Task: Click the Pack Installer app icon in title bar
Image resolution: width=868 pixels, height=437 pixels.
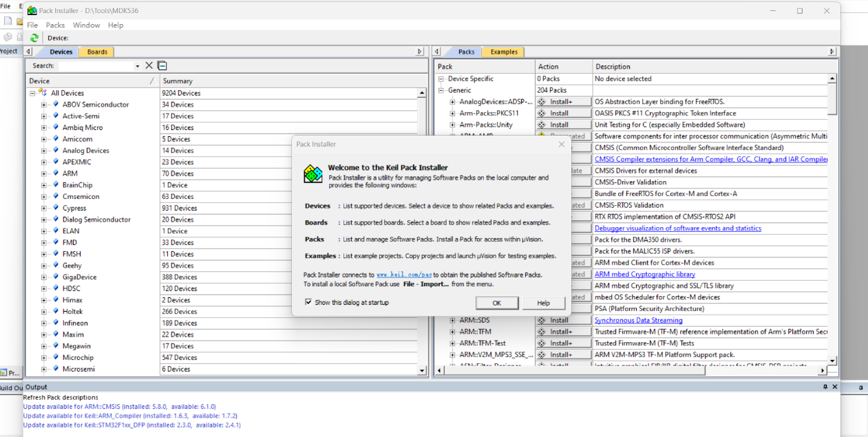Action: click(32, 10)
